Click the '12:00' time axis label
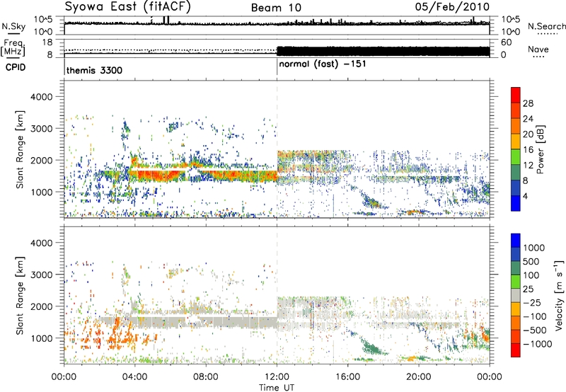Screen dimensions: 566x392 coord(277,377)
